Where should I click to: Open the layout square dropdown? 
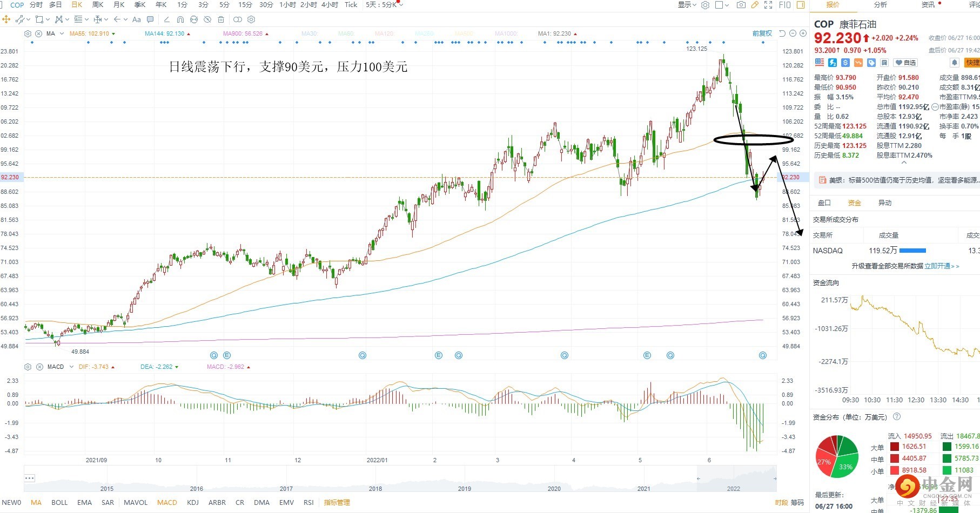722,5
